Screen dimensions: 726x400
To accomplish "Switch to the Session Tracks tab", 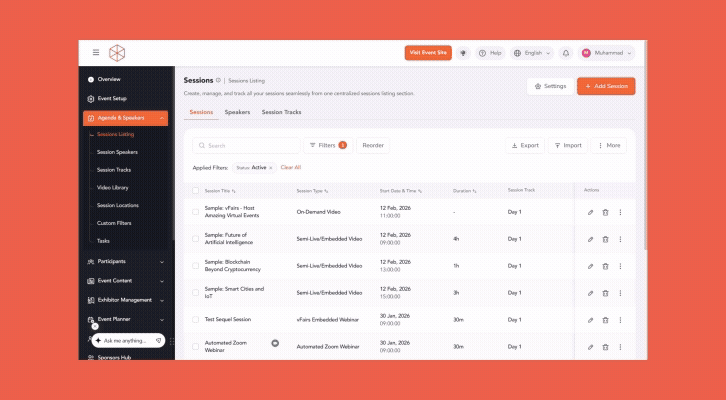I will 281,112.
